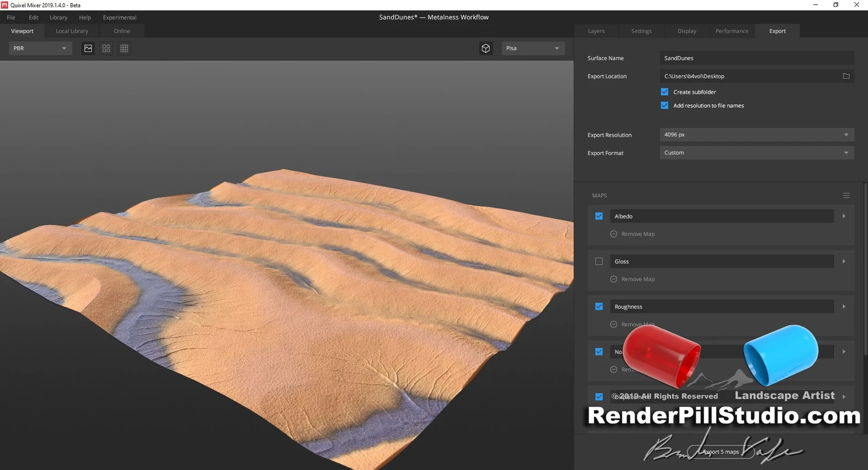Browse export location with folder icon

click(846, 76)
